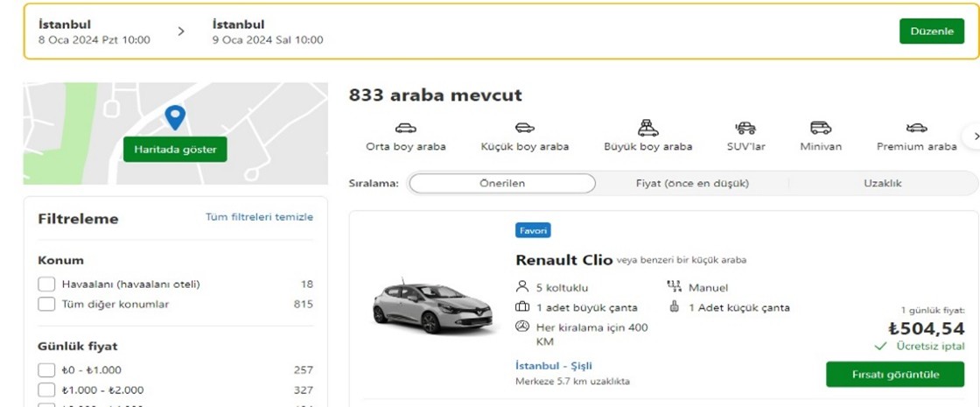Click the map preview area
Image resolution: width=980 pixels, height=407 pixels.
click(176, 134)
